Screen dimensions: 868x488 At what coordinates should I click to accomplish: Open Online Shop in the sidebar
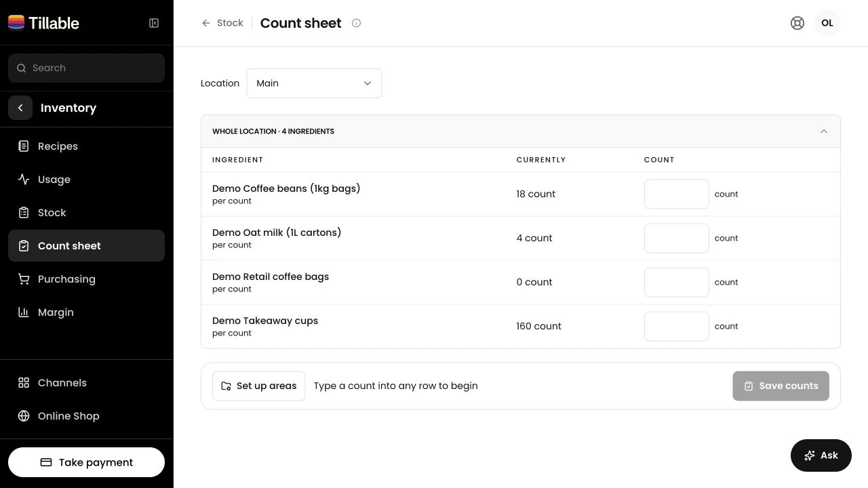tap(86, 416)
